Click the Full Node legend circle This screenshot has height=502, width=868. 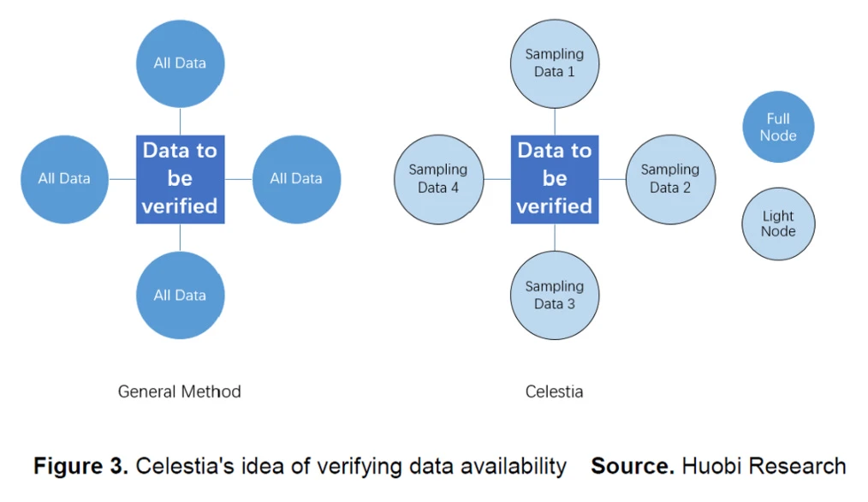778,128
